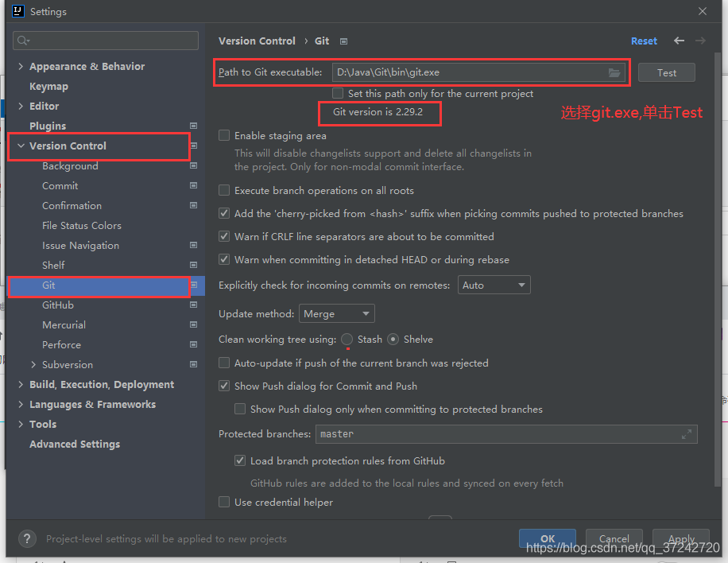The height and width of the screenshot is (563, 728).
Task: Click the project icon beside Subversion
Action: 194,365
